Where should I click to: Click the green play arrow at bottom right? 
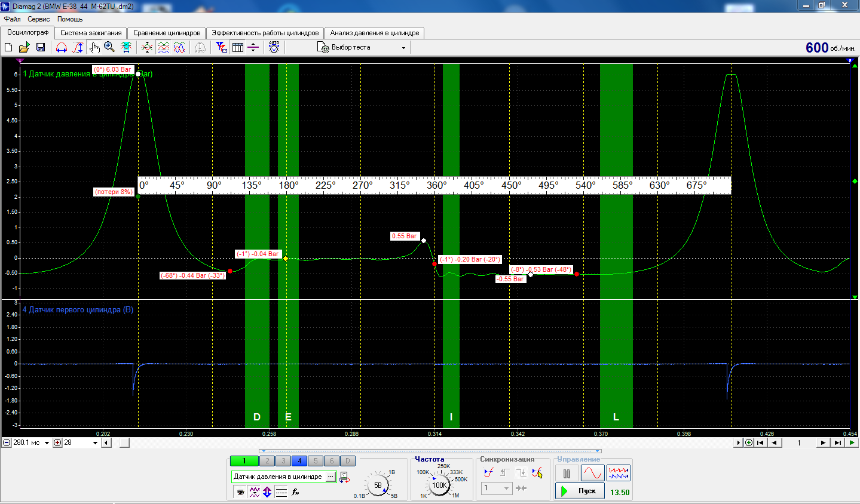tap(852, 442)
